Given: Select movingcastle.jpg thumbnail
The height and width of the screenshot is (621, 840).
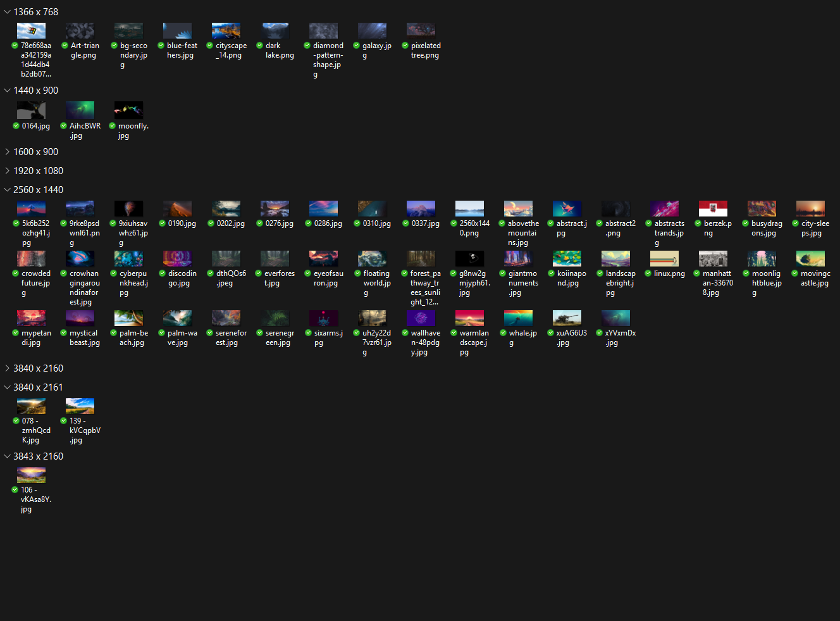Looking at the screenshot, I should click(810, 258).
